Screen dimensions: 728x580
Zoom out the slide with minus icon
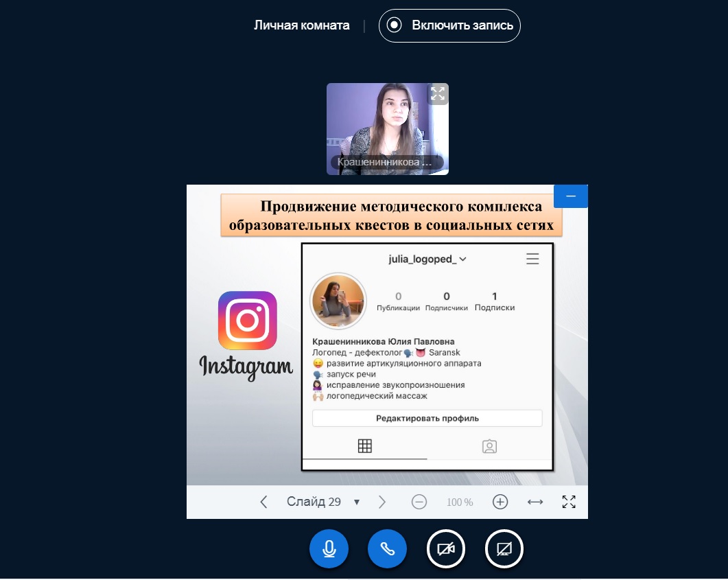(419, 502)
